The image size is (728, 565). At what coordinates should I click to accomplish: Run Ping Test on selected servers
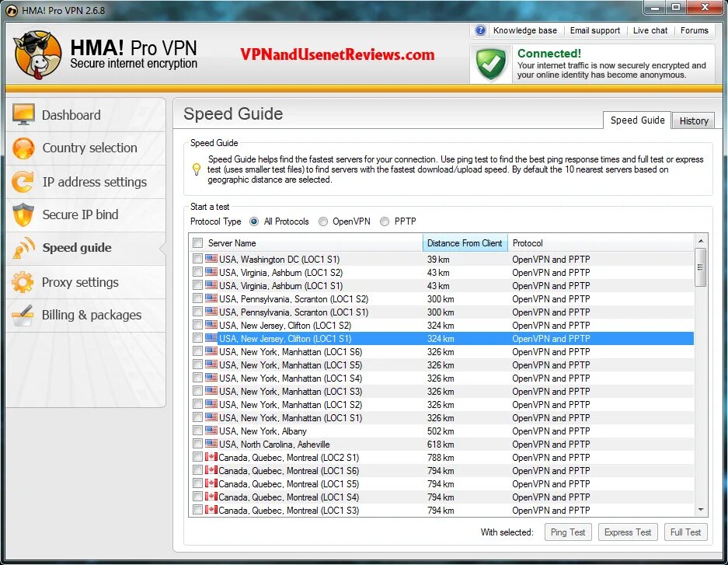(x=568, y=532)
